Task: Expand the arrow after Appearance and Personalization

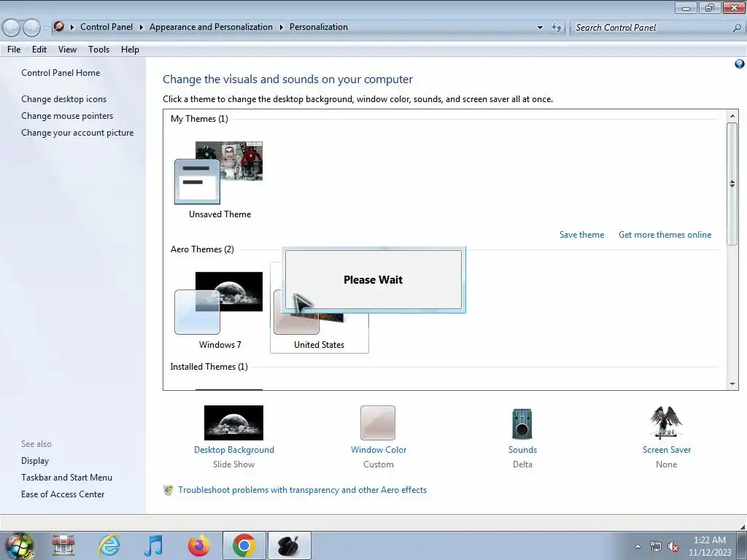Action: tap(281, 27)
